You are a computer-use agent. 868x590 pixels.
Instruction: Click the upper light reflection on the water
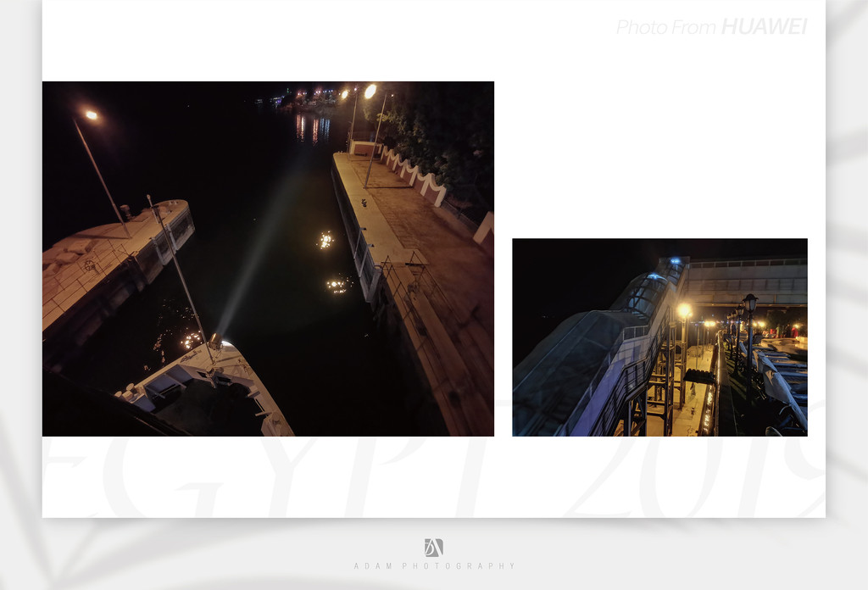point(325,241)
